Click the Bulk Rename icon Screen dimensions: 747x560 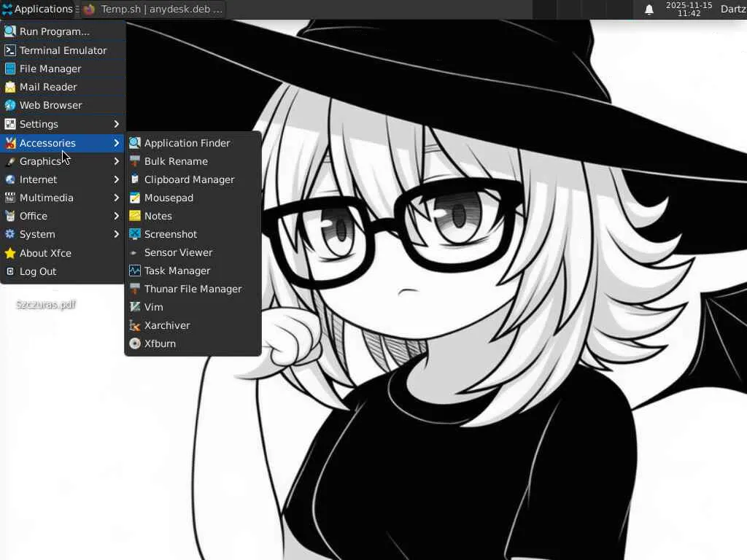[135, 161]
